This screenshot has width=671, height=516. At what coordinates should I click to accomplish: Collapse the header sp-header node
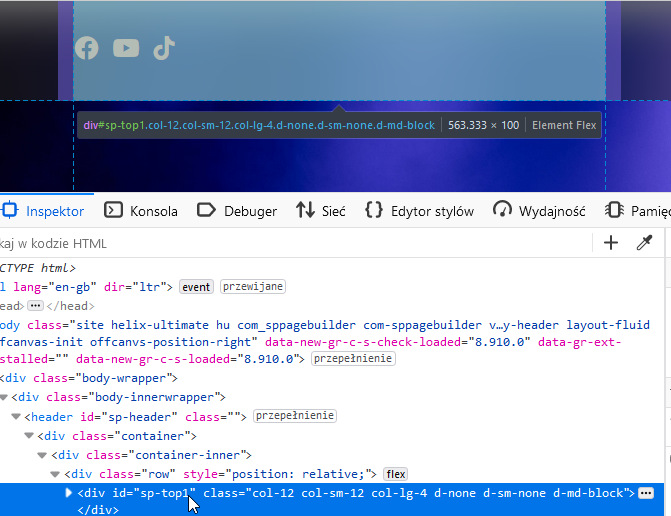[16, 417]
